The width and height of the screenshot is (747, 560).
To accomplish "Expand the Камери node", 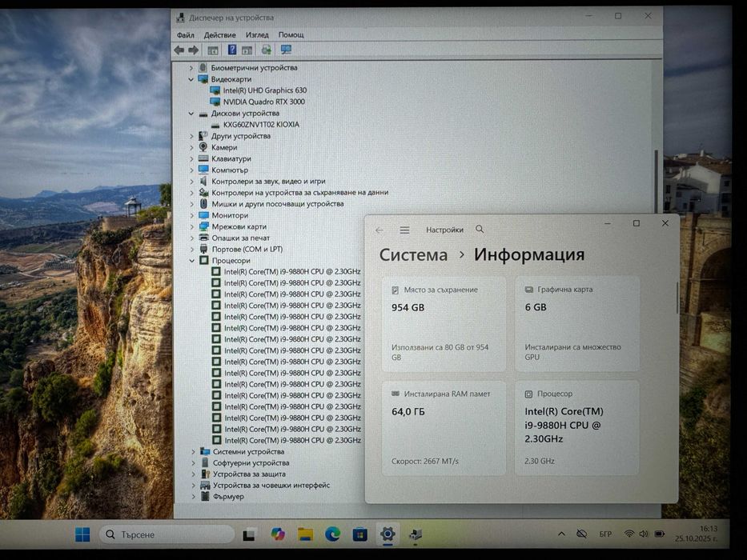I will (191, 148).
